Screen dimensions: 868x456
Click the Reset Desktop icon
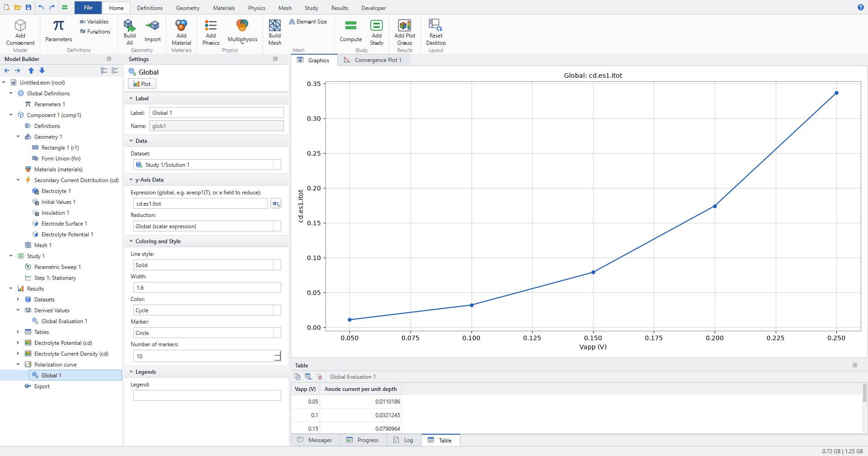tap(436, 25)
